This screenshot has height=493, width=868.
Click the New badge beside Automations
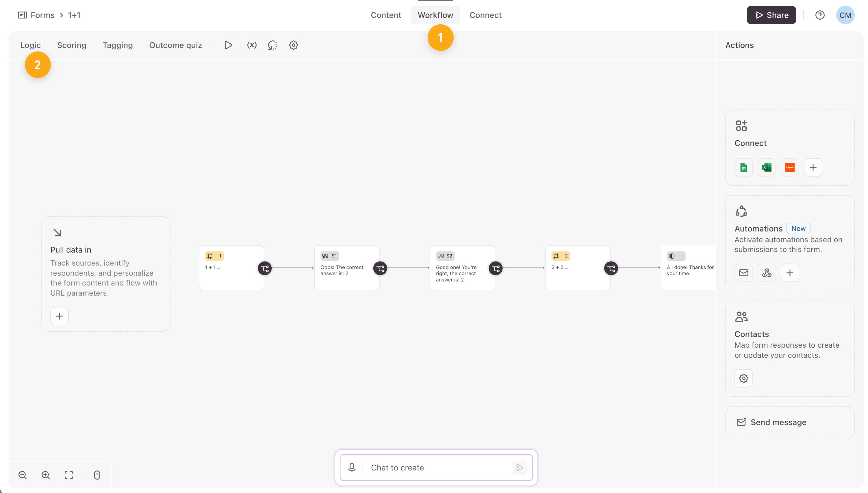798,229
